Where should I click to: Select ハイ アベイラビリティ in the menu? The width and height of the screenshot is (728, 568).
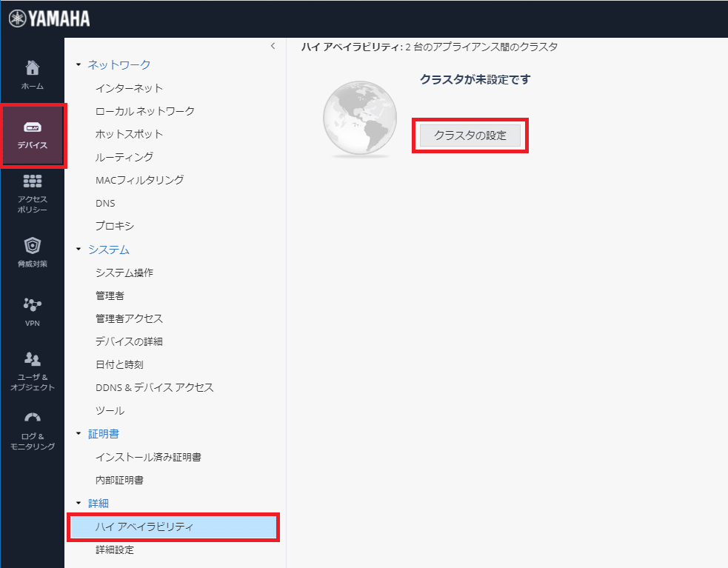[144, 527]
